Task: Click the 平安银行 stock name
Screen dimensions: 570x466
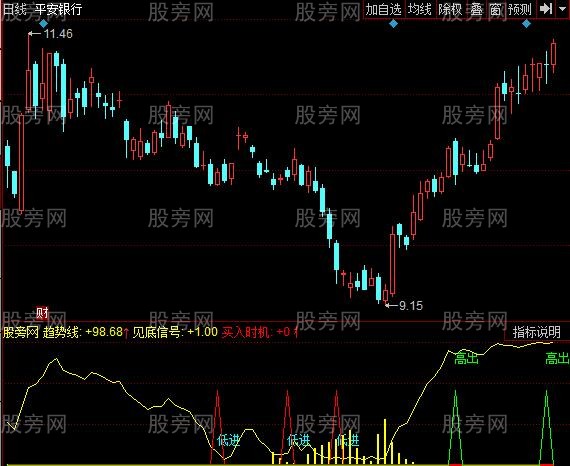Action: point(59,9)
